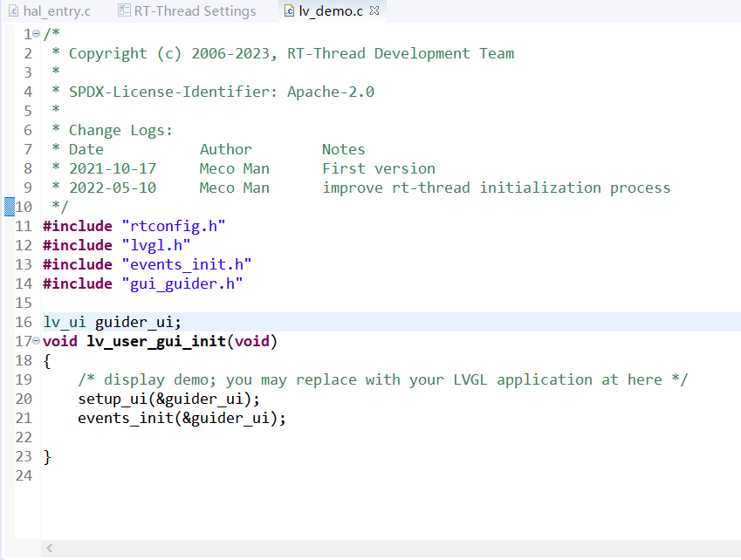741x560 pixels.
Task: Click the gui_guider.h include filename
Action: coord(182,283)
